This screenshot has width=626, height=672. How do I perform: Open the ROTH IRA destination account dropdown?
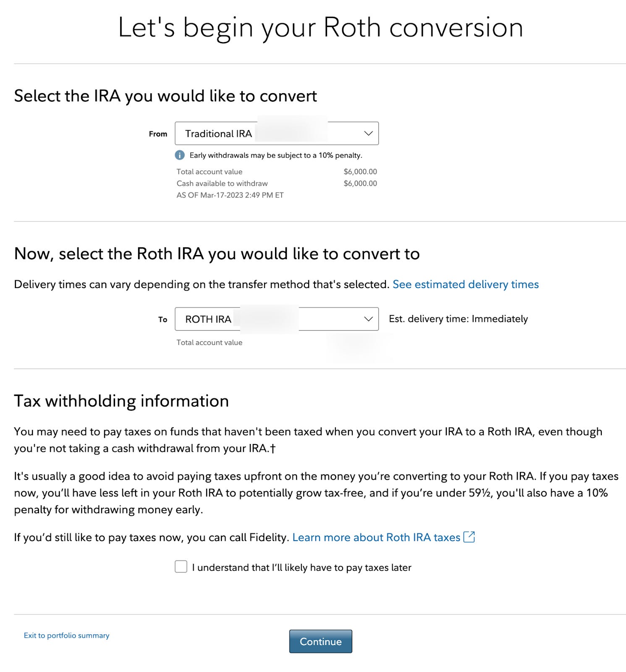(x=277, y=319)
